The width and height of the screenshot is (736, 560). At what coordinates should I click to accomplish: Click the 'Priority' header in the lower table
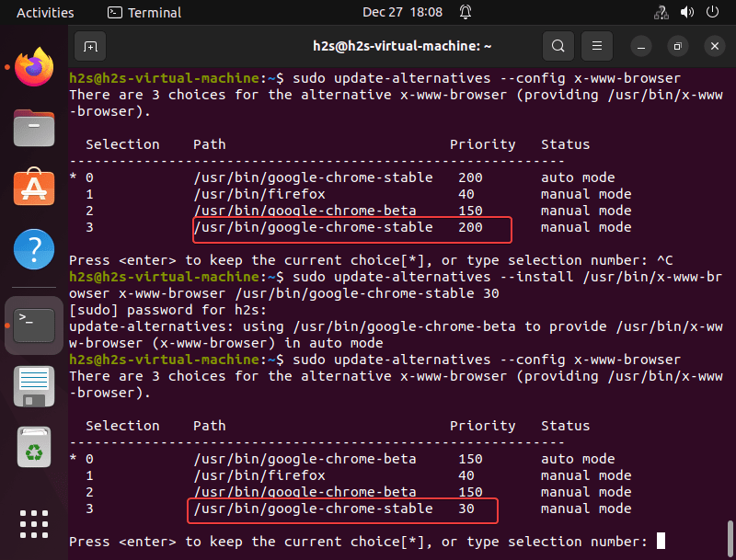(x=482, y=426)
